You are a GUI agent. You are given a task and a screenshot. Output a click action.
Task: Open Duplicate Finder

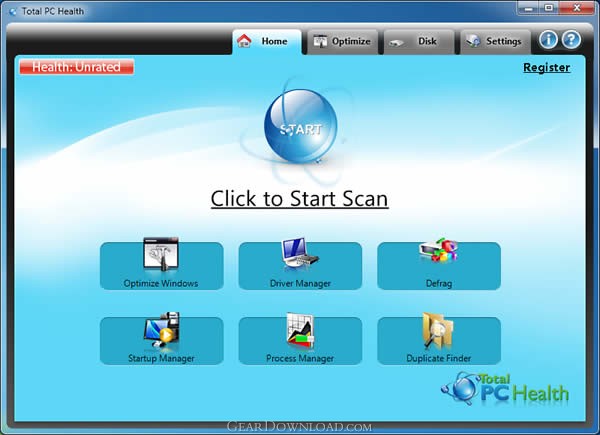[x=439, y=341]
